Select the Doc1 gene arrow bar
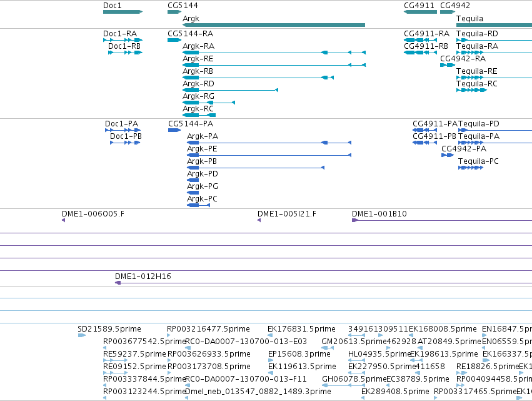Image resolution: width=532 pixels, height=401 pixels. coord(123,12)
